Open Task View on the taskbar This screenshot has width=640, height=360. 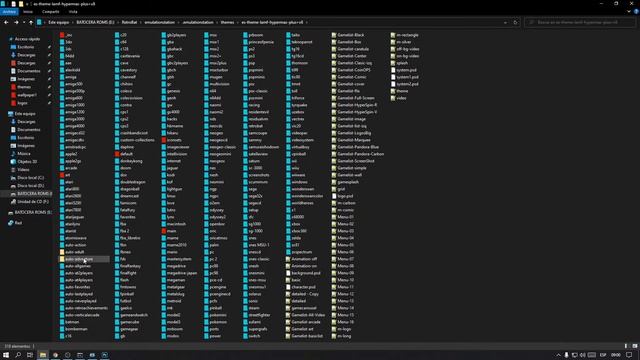click(x=30, y=355)
